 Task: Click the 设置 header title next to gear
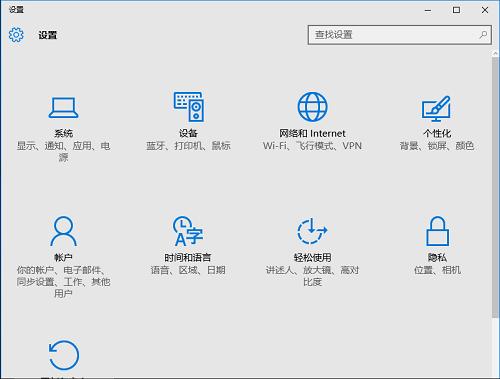[x=47, y=35]
